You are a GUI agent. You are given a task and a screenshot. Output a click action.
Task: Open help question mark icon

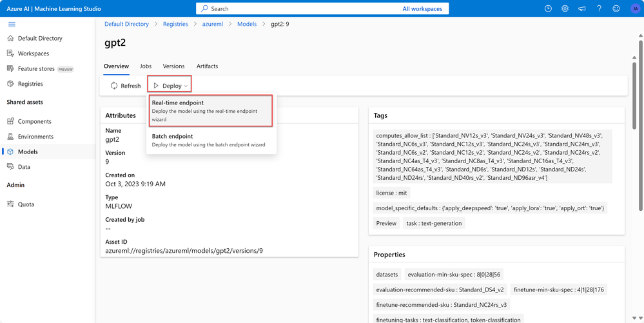[599, 8]
